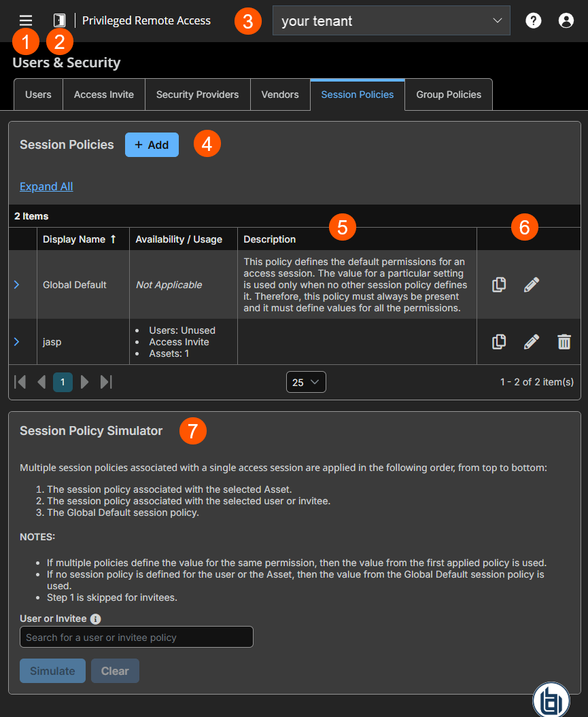Click the Add button for session policies
The image size is (588, 717).
click(152, 144)
